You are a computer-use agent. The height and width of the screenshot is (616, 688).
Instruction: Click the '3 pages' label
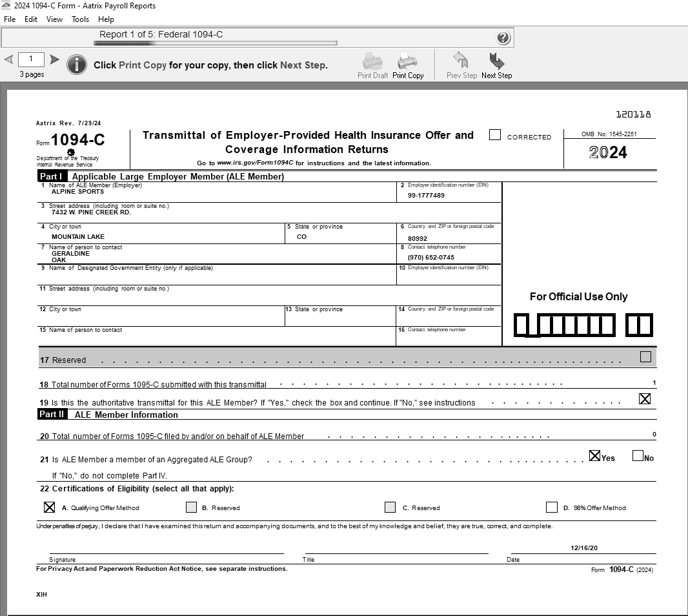[32, 74]
